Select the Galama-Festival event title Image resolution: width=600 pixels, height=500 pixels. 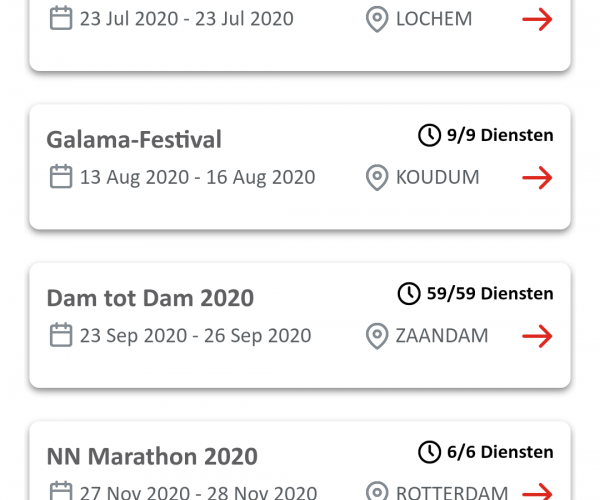click(x=134, y=139)
